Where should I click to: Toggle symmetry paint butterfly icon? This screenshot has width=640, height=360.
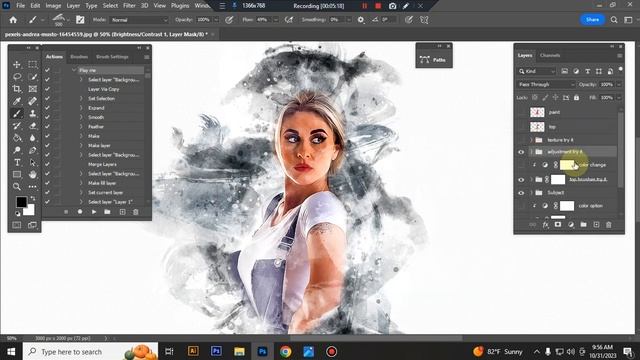tap(424, 20)
